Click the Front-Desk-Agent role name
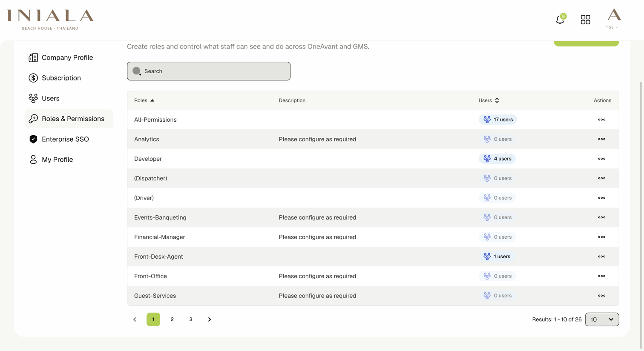 [x=158, y=257]
